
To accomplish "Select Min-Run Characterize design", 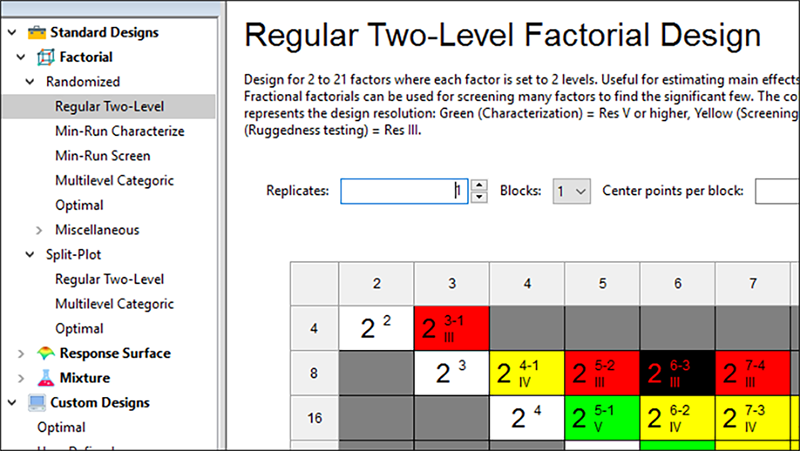I will 119,131.
